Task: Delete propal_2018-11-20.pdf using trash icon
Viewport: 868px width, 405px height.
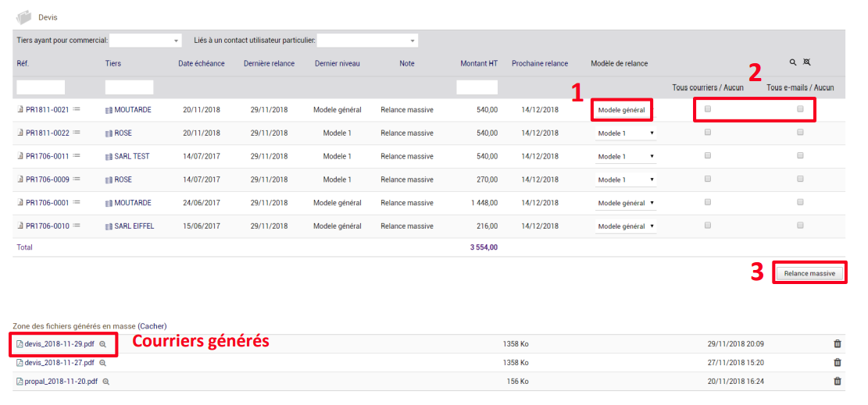Action: (838, 382)
